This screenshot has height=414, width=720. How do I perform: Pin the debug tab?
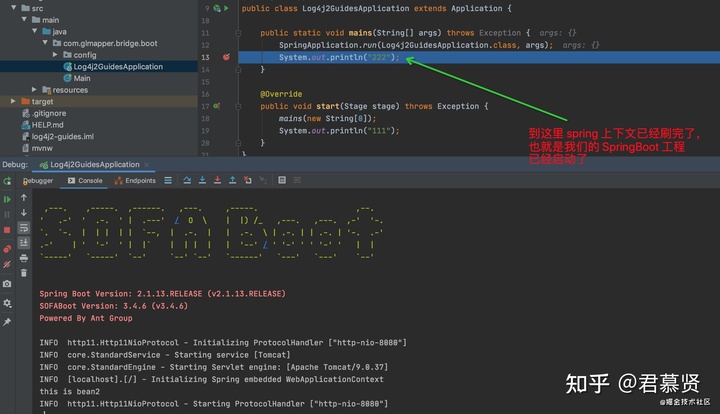pyautogui.click(x=7, y=322)
